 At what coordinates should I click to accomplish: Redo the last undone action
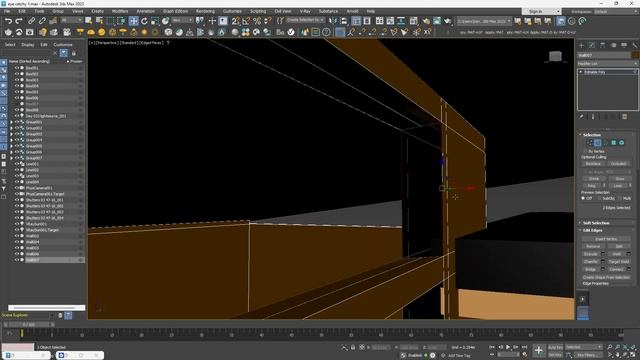[x=19, y=21]
